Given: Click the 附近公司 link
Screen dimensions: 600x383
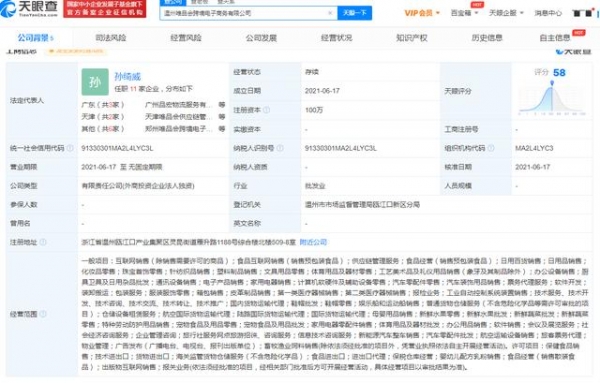Looking at the screenshot, I should click(x=313, y=242).
